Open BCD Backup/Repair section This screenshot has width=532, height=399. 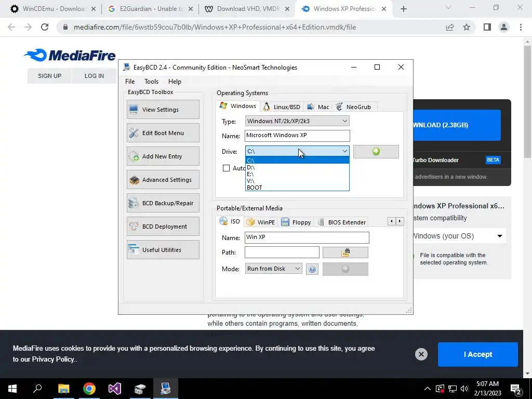coord(163,203)
